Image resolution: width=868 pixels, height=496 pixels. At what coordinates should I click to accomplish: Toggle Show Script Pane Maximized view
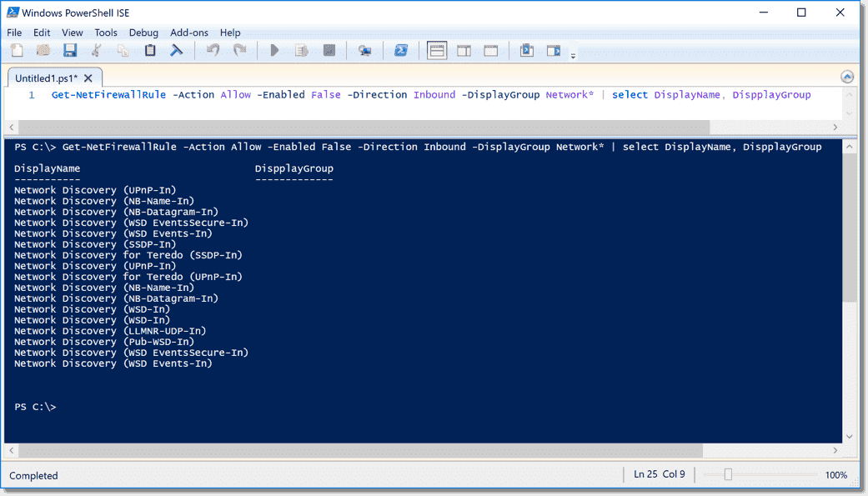point(490,50)
